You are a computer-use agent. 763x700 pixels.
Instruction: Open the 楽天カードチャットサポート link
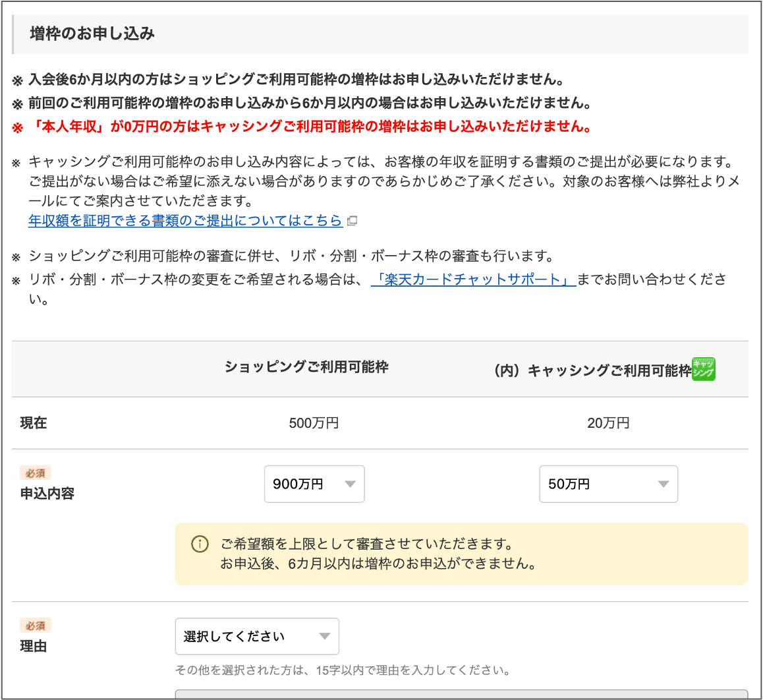(472, 280)
